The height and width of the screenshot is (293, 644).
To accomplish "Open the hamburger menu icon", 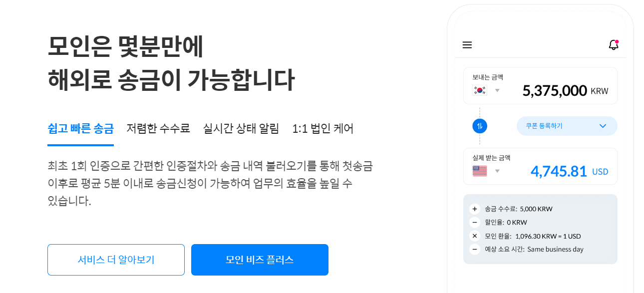I will [467, 45].
